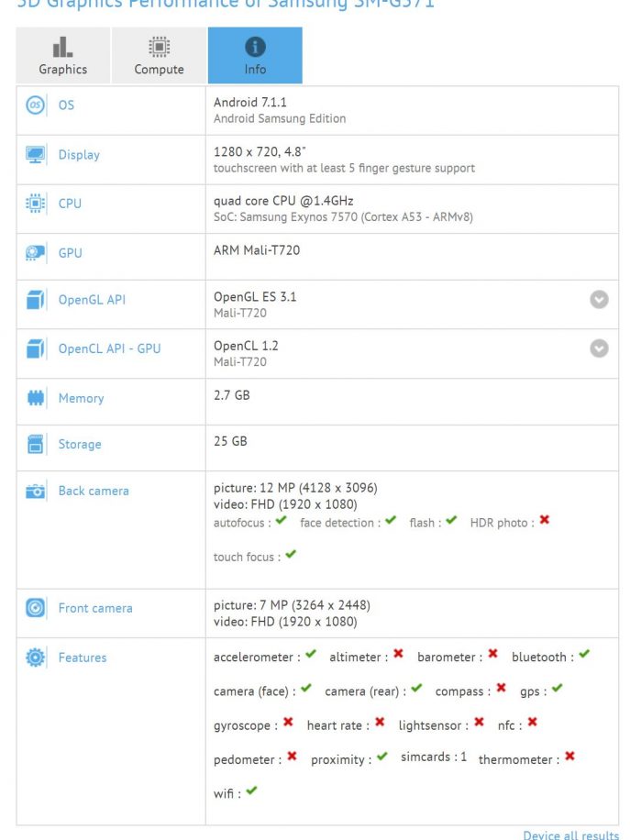Screen dimensions: 630x840
Task: Expand the OpenGL ES 3.1 details
Action: pyautogui.click(x=599, y=299)
